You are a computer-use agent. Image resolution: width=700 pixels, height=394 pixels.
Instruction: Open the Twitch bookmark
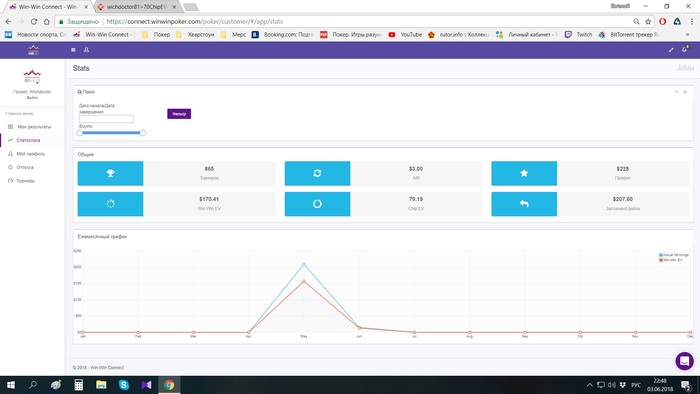579,34
